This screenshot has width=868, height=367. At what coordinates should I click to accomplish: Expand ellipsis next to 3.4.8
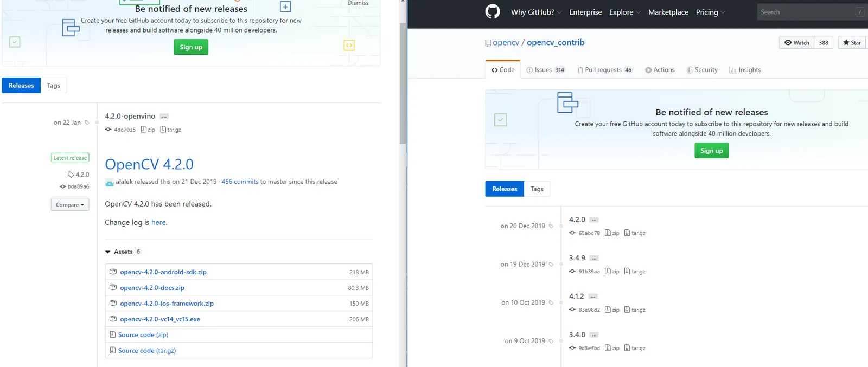(x=594, y=335)
